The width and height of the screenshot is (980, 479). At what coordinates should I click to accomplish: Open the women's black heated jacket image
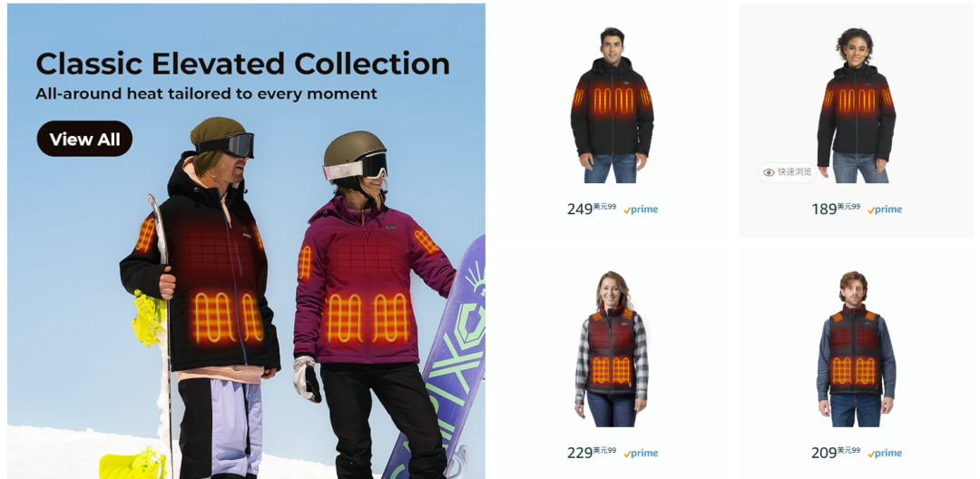coord(856,105)
